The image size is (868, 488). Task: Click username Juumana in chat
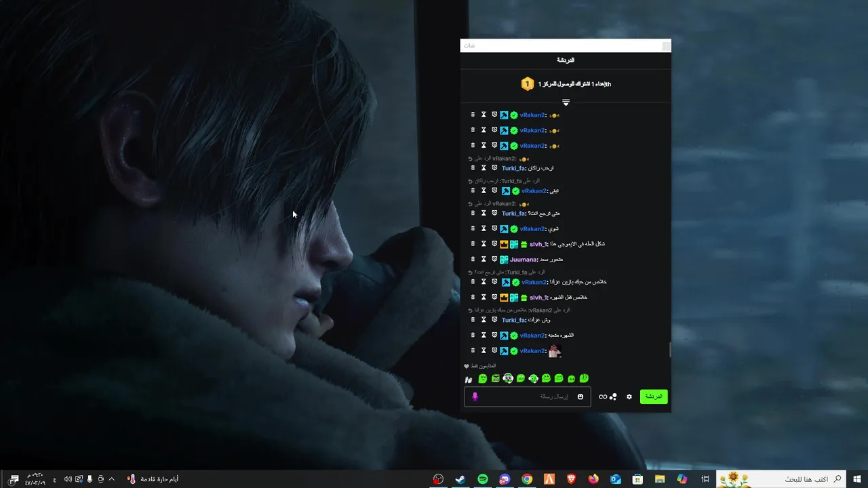click(x=523, y=259)
